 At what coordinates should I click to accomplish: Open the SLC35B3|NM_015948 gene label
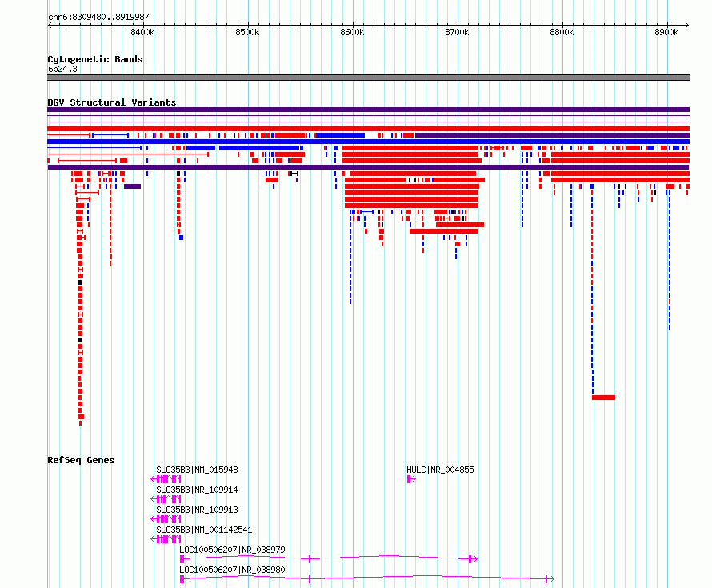pos(197,470)
